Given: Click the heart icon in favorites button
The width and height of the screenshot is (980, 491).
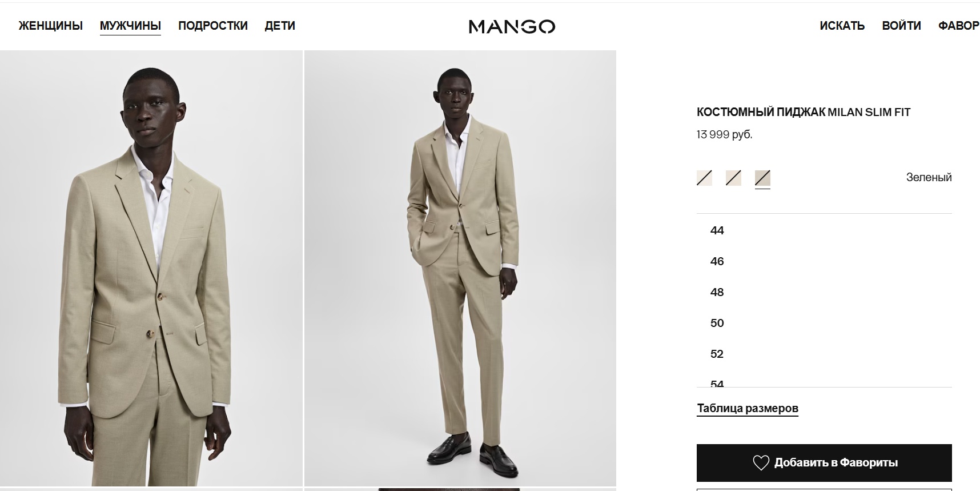Looking at the screenshot, I should (761, 462).
